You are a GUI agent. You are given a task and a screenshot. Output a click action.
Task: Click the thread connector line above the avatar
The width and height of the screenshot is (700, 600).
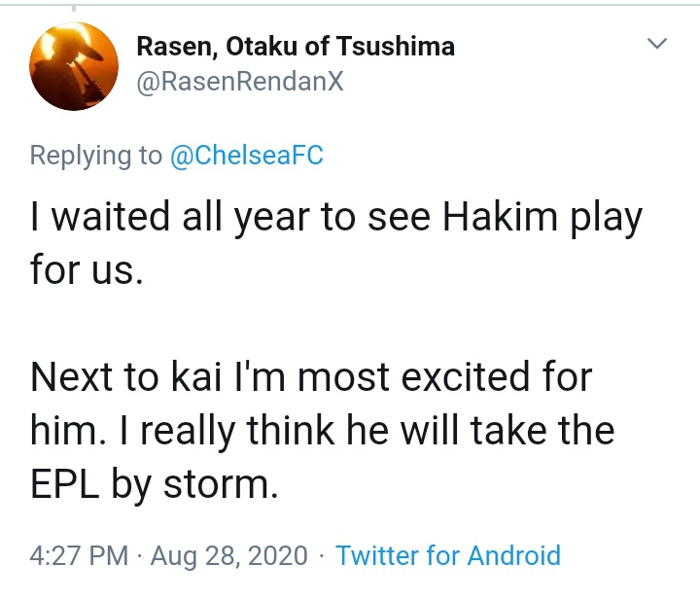pos(75,8)
